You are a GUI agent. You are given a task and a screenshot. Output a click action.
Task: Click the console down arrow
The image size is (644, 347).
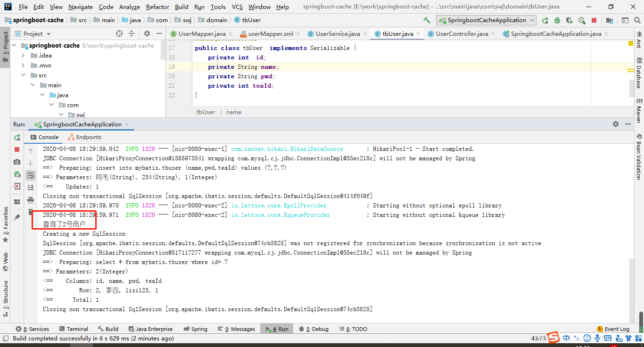pyautogui.click(x=31, y=163)
